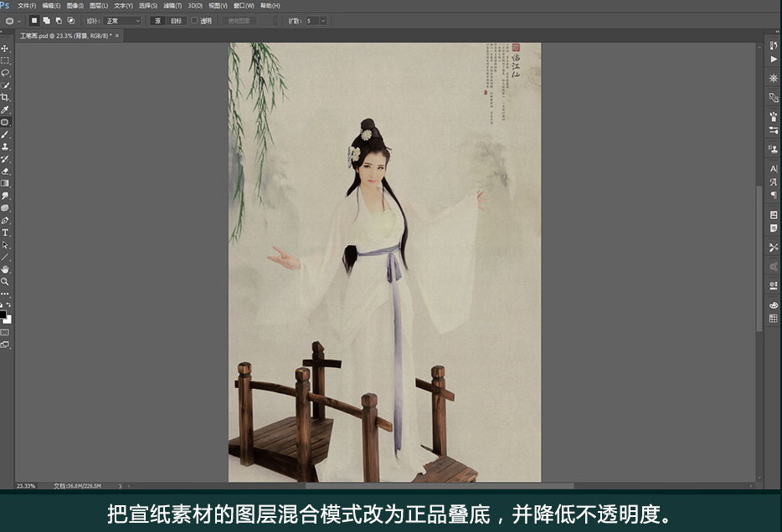Select the Type tool
Viewport: 782px width, 532px height.
click(x=5, y=233)
